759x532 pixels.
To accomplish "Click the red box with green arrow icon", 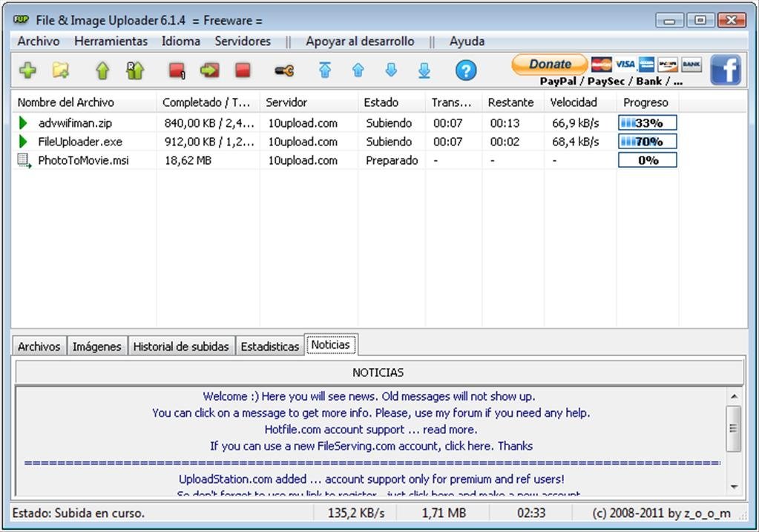I will click(209, 70).
